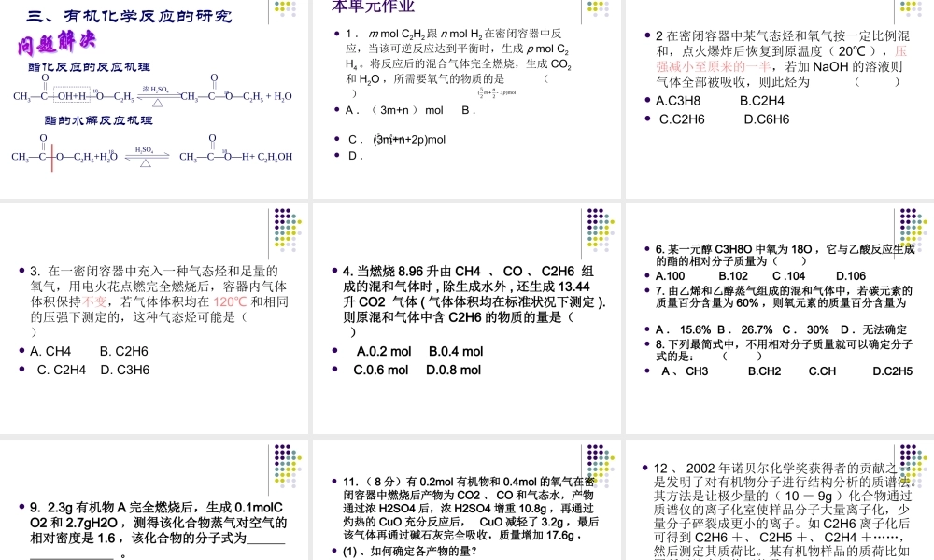Select option A. (3m+n) mol
Viewport: 934px width, 560px height.
394,110
